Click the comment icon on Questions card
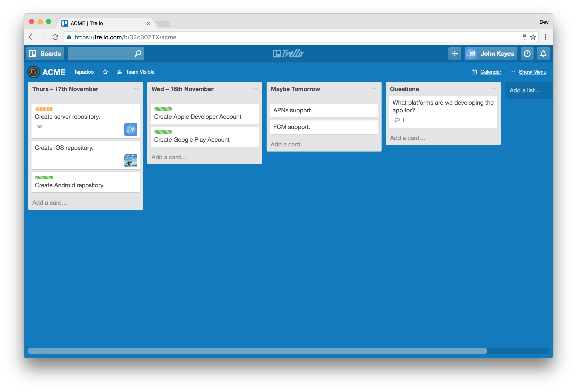Image resolution: width=577 pixels, height=392 pixels. pyautogui.click(x=397, y=120)
